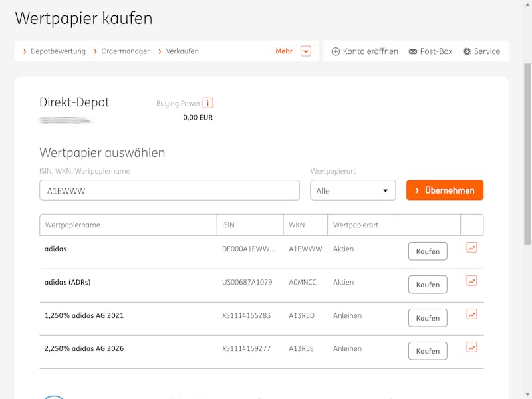Click the Mehr menu label
The height and width of the screenshot is (399, 532).
pos(284,51)
